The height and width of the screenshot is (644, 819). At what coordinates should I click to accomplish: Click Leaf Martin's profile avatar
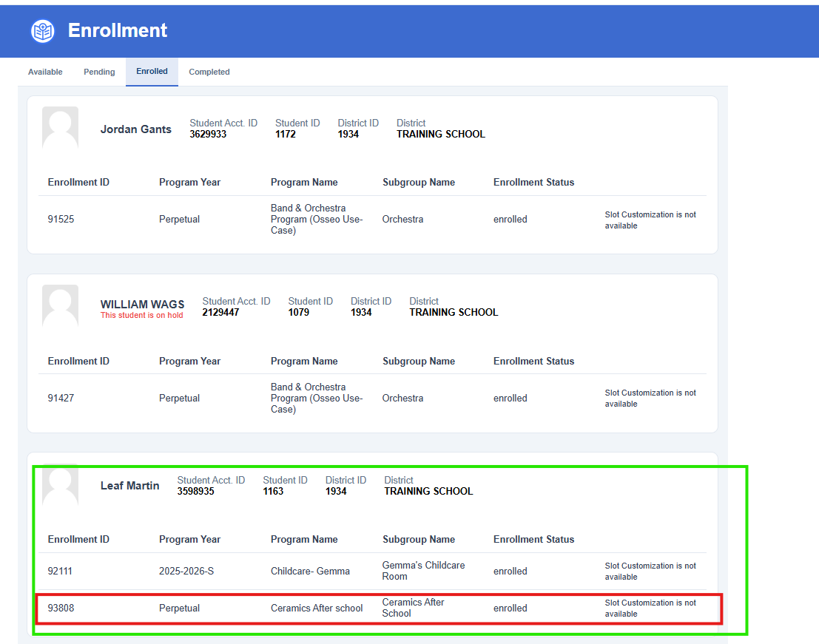point(60,485)
